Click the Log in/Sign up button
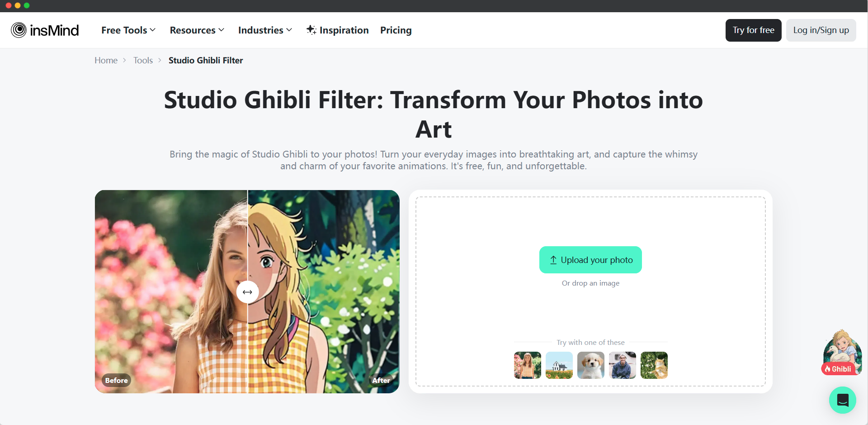This screenshot has width=868, height=425. pos(821,30)
